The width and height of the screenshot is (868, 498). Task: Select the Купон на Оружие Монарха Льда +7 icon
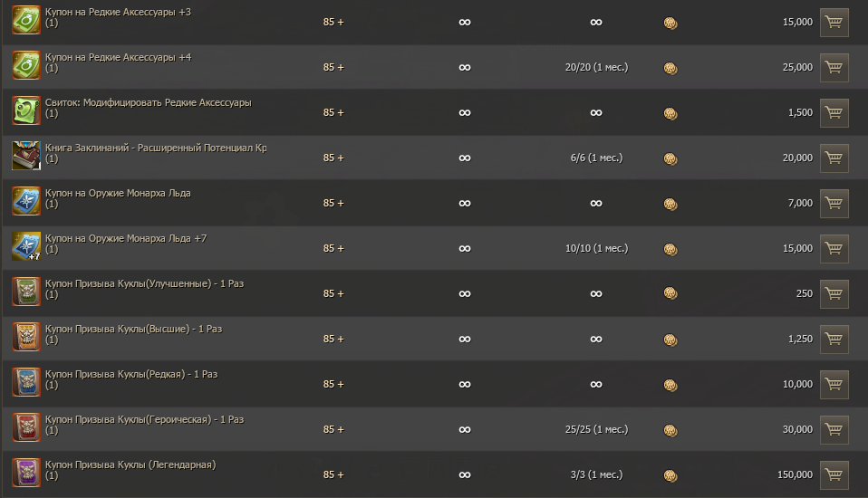click(x=25, y=246)
